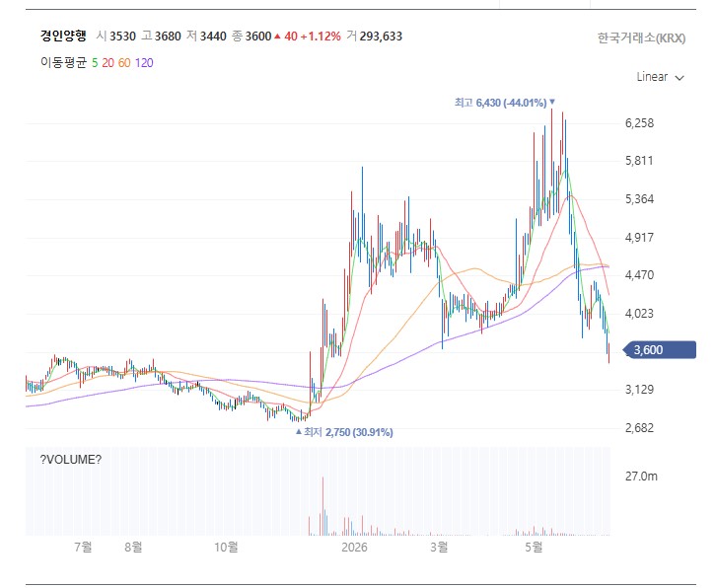This screenshot has width=715, height=588.
Task: Click the 10월 date axis label
Action: point(226,547)
